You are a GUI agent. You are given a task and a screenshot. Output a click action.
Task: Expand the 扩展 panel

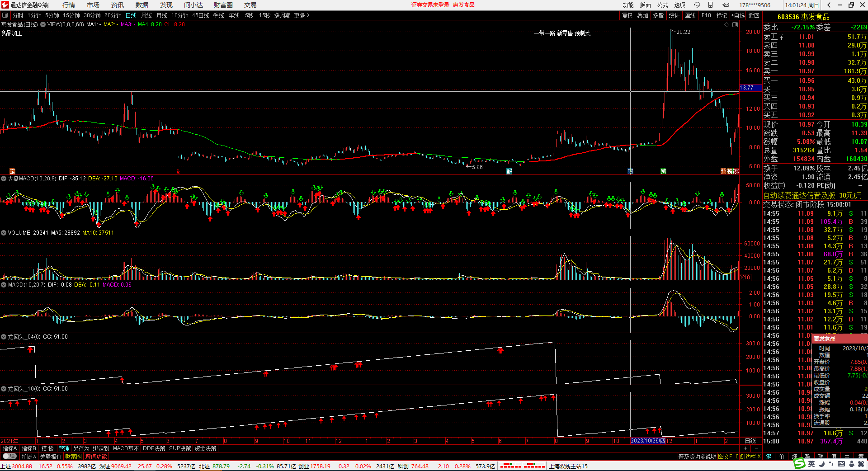point(28,457)
